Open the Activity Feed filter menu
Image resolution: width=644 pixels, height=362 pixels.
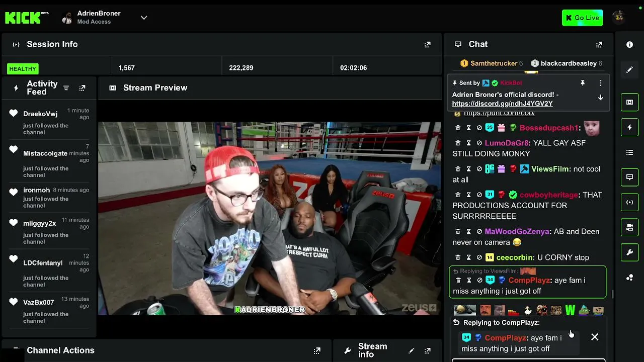[x=66, y=88]
